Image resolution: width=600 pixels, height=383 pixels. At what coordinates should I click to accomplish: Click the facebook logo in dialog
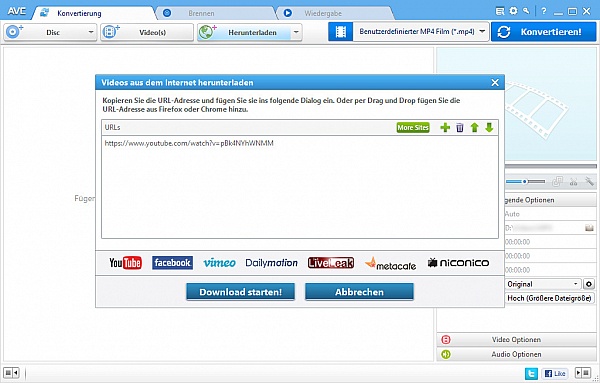(172, 263)
